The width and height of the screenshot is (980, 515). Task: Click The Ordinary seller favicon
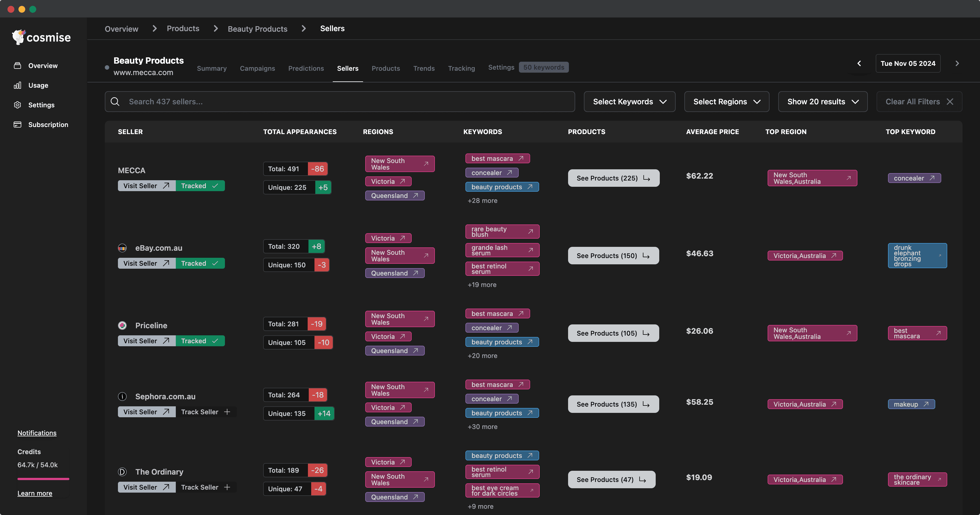[122, 472]
